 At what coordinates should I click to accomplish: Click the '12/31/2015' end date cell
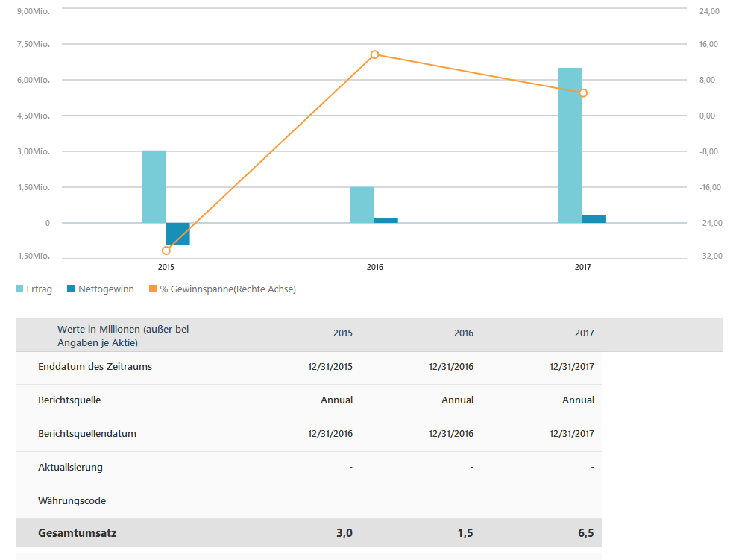[x=330, y=367]
